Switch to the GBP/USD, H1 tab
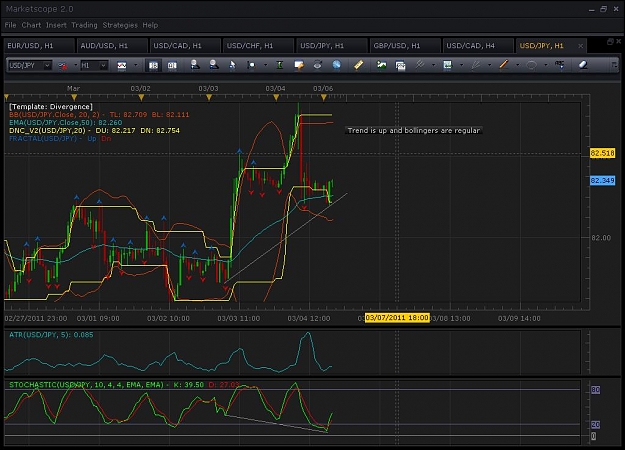The height and width of the screenshot is (450, 625). [405, 46]
